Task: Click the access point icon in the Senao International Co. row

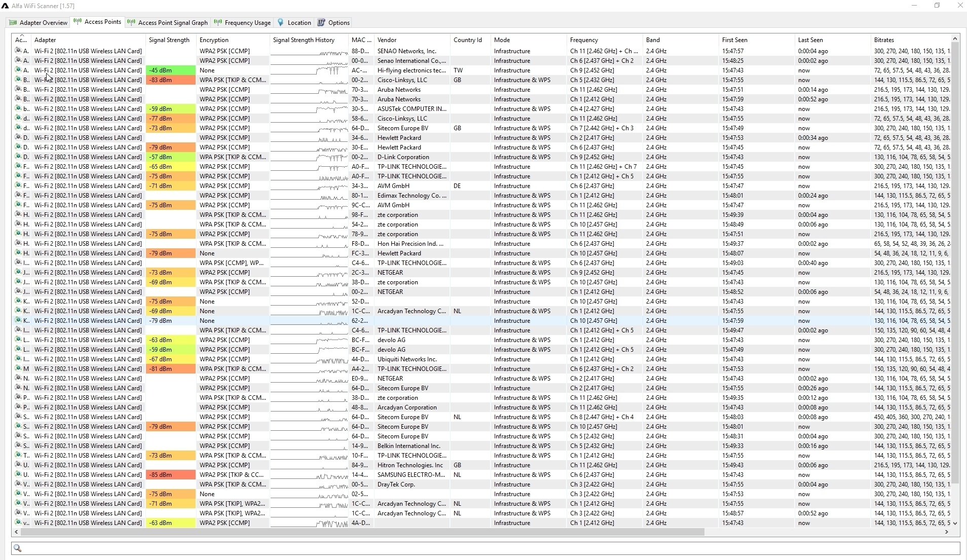Action: coord(18,60)
